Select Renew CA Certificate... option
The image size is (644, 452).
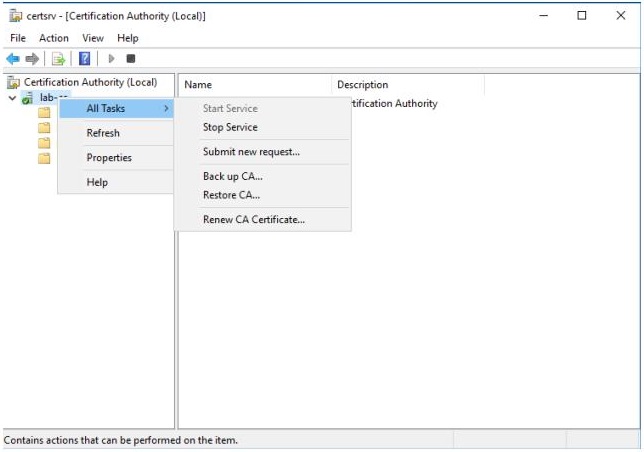(263, 220)
